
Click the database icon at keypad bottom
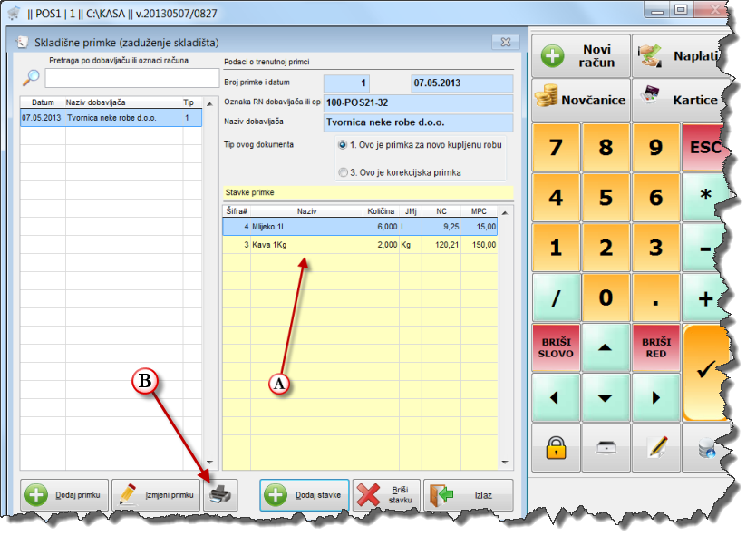coord(706,445)
